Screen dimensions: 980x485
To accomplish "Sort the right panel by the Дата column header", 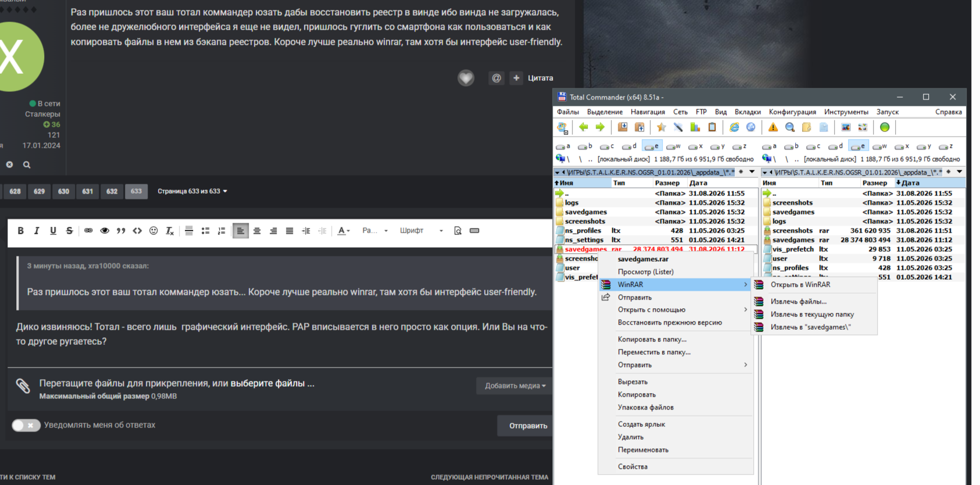I will pyautogui.click(x=930, y=183).
